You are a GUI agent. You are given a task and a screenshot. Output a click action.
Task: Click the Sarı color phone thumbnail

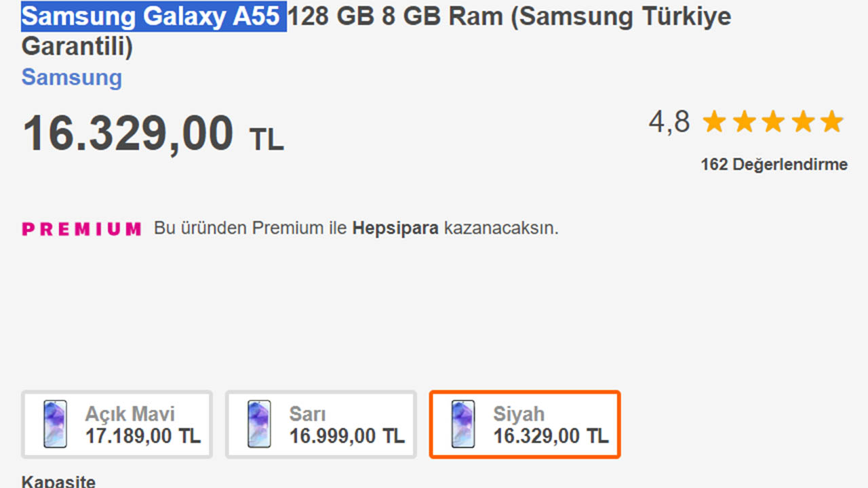(x=258, y=424)
